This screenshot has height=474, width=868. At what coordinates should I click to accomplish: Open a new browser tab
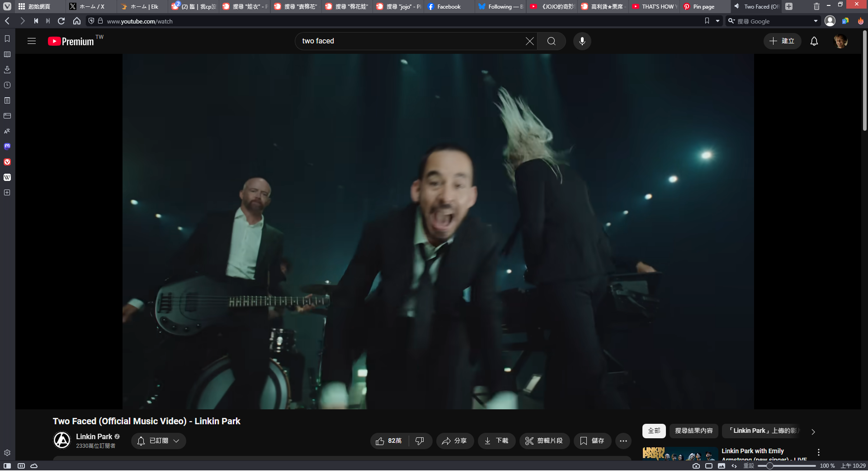[x=789, y=6]
